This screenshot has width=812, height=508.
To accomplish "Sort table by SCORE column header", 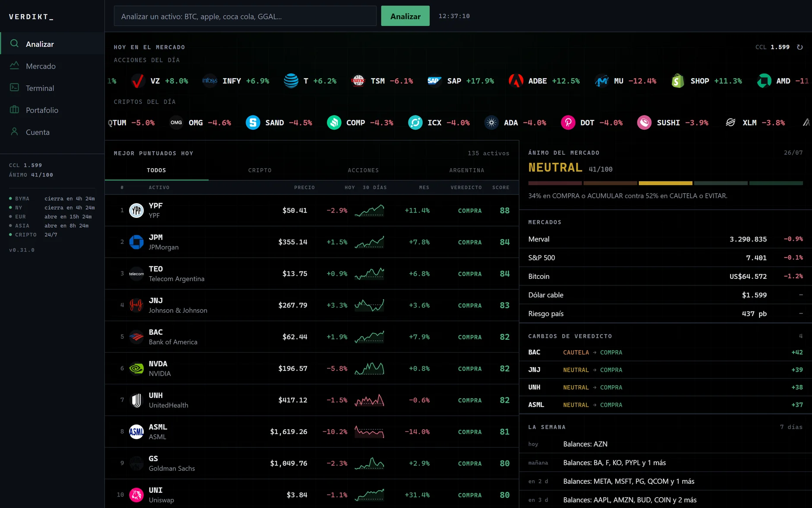I will pyautogui.click(x=501, y=188).
